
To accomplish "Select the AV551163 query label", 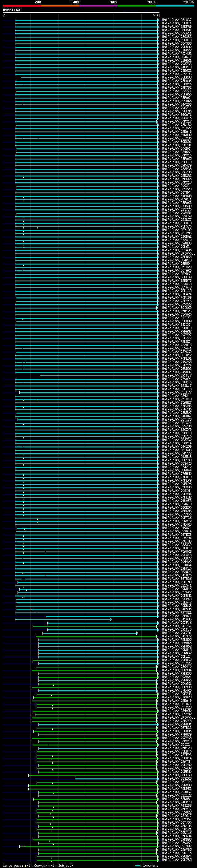I will pos(11,10).
